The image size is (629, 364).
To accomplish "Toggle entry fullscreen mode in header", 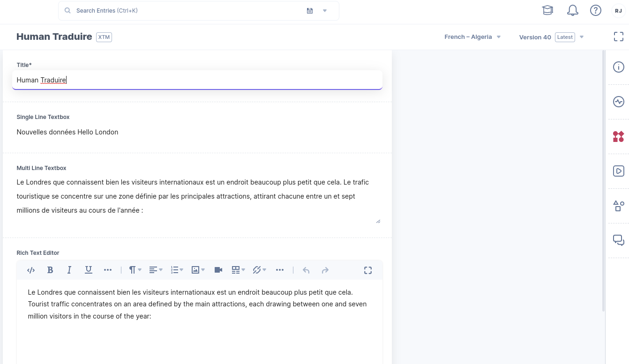I will coord(619,37).
